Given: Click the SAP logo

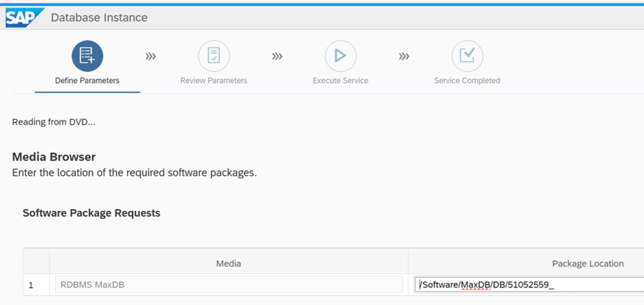Looking at the screenshot, I should pyautogui.click(x=25, y=17).
